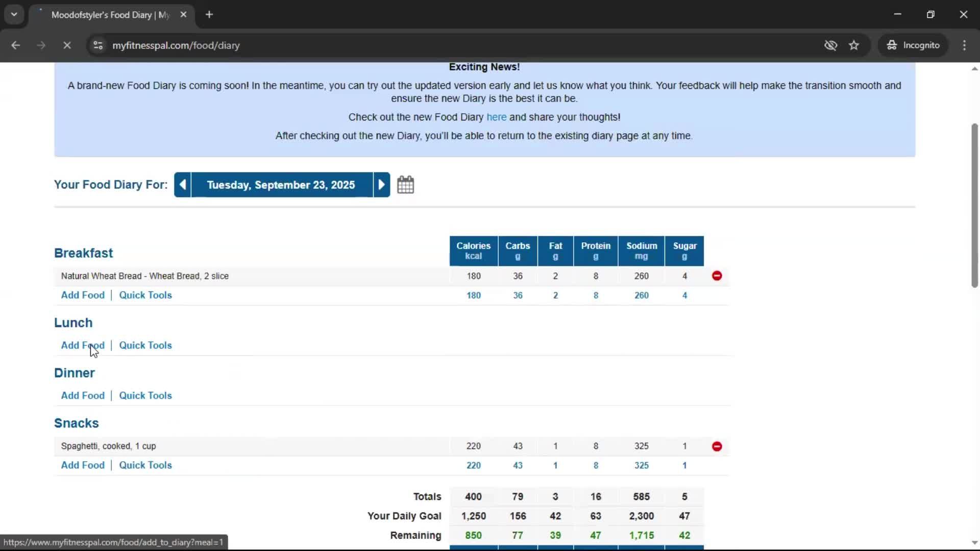
Task: Open a new browser tab
Action: pos(209,15)
